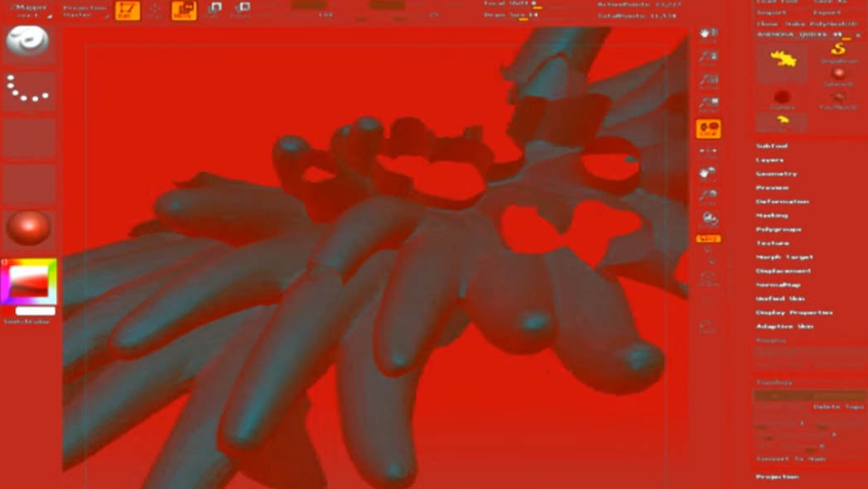
Task: Click the Convert To Main button
Action: click(790, 459)
